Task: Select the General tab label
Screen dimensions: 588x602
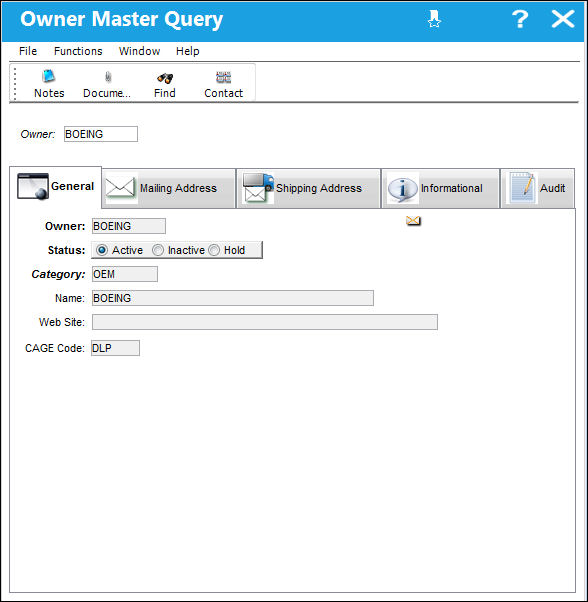Action: pos(72,186)
